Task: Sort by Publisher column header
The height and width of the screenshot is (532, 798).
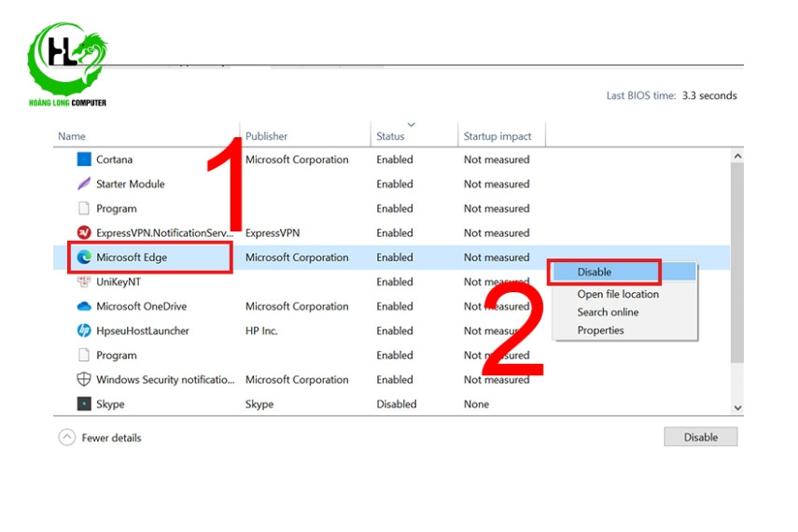Action: coord(267,136)
